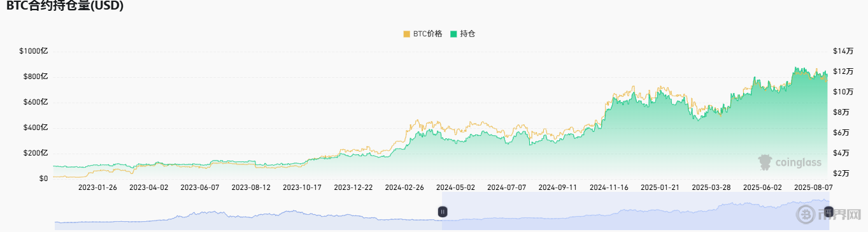Click the $8万 right axis label
The image size is (868, 232).
[841, 112]
